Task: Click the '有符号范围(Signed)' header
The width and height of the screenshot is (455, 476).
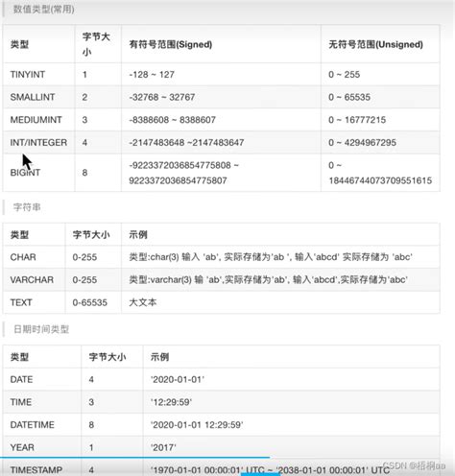Action: tap(171, 44)
